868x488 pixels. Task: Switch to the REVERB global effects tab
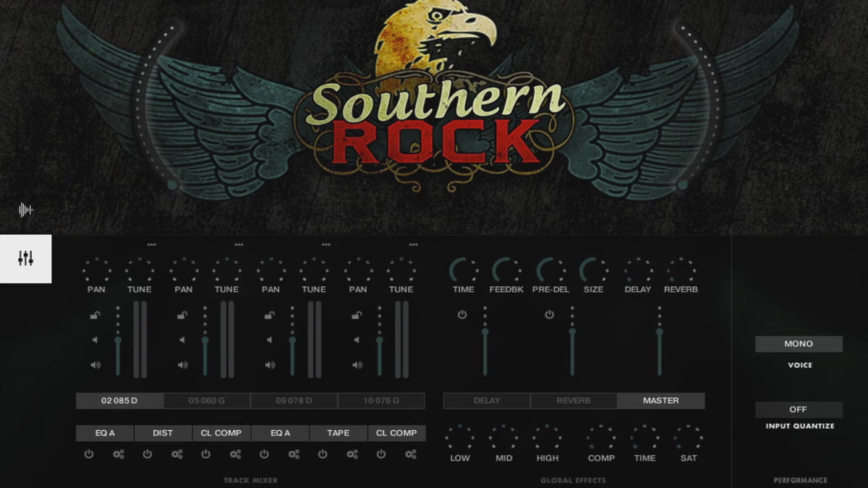[574, 401]
